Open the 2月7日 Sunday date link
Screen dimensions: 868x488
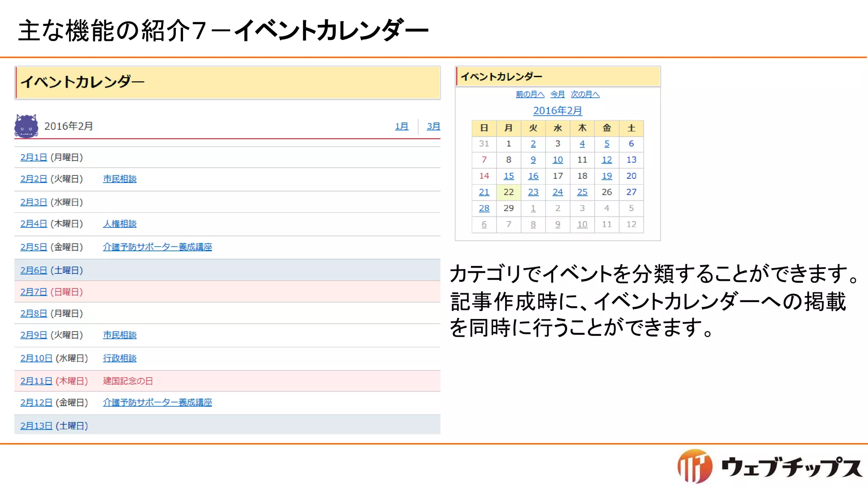pyautogui.click(x=33, y=292)
